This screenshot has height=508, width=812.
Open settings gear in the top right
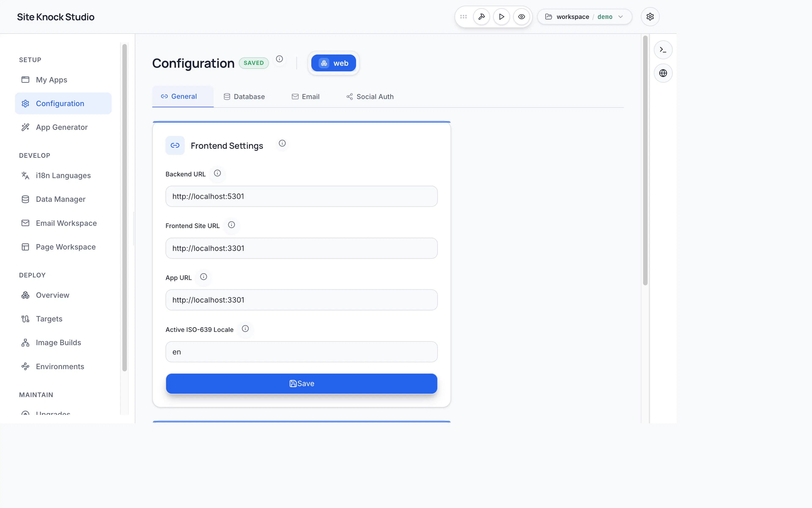click(x=650, y=17)
